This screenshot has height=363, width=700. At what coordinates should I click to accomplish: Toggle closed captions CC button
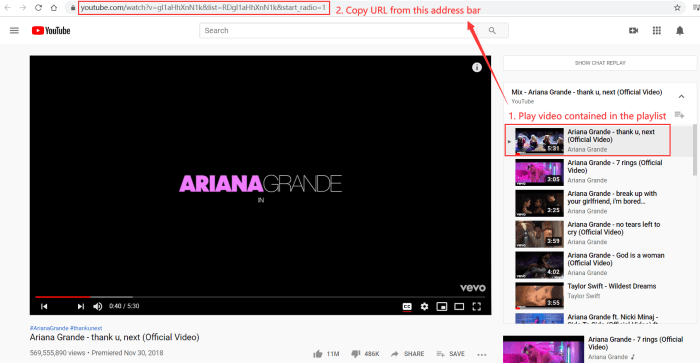tap(407, 306)
